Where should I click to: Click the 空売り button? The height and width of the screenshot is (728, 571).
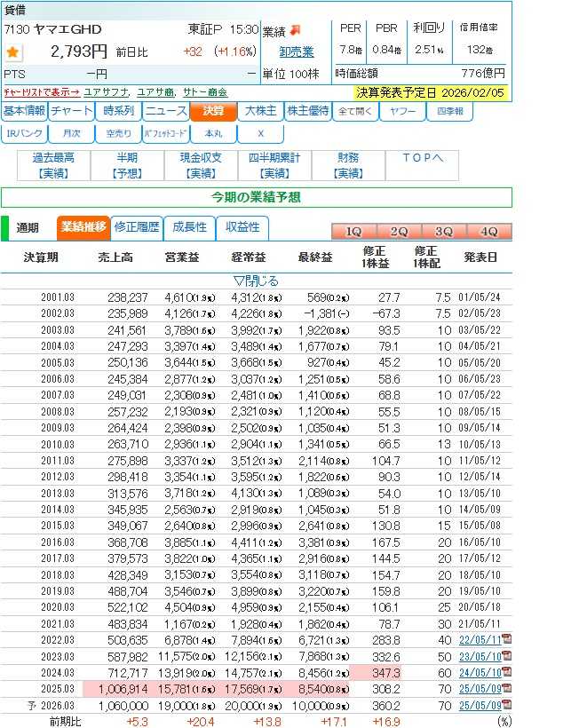[118, 133]
